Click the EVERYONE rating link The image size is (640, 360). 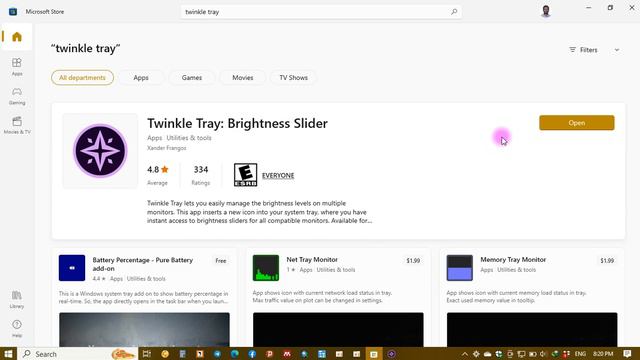pos(278,176)
